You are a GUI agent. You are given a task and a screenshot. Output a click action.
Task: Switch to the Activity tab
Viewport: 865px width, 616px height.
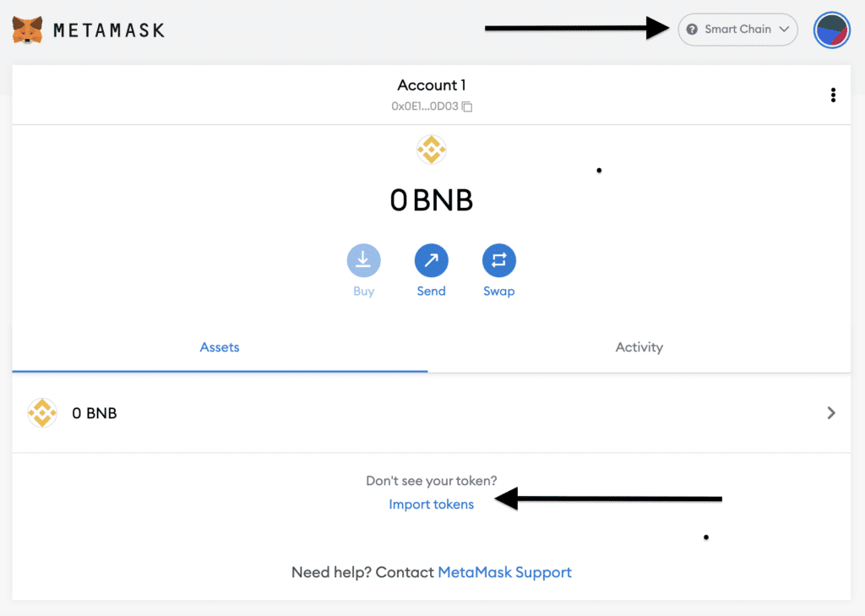pos(639,347)
